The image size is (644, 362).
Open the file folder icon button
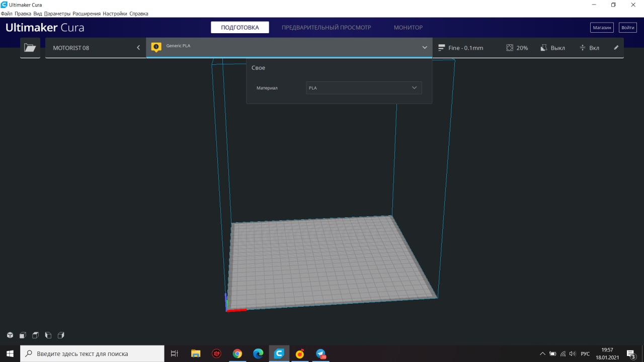coord(30,48)
